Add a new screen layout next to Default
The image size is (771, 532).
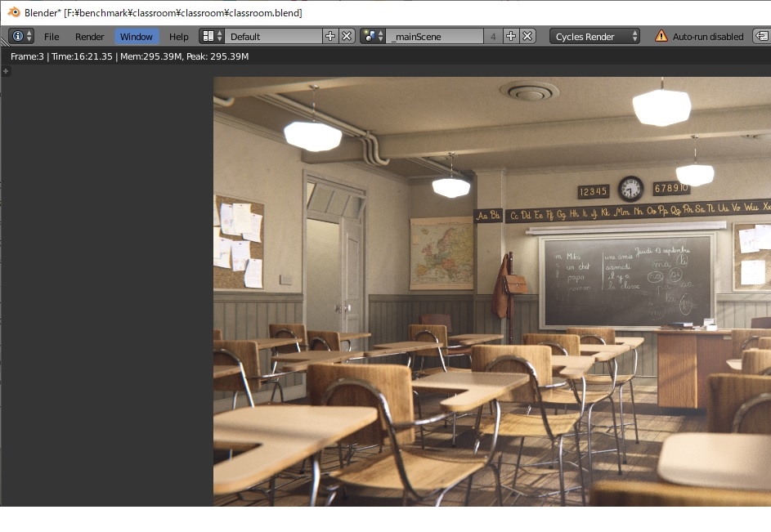(330, 37)
